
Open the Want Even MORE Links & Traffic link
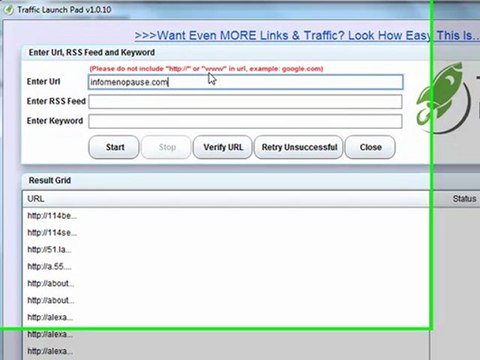(307, 35)
